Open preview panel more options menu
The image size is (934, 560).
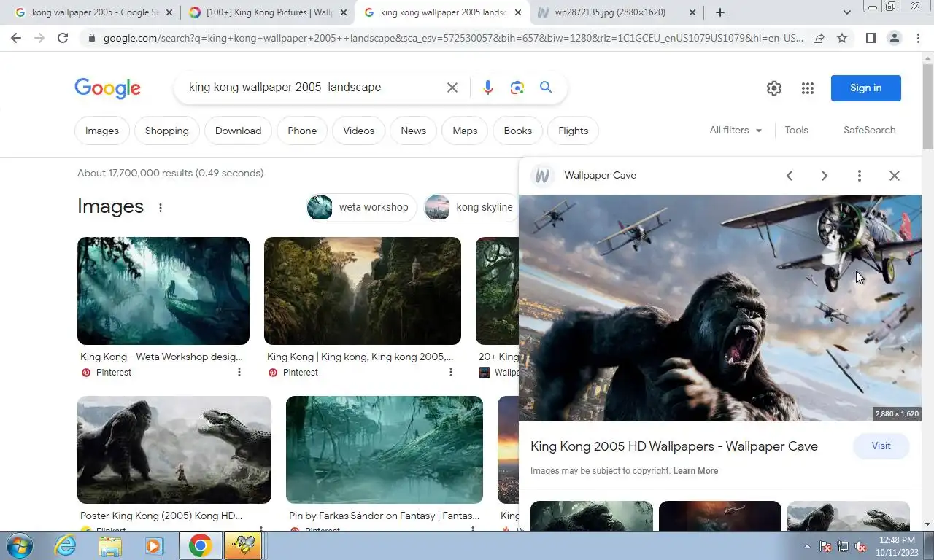[860, 176]
